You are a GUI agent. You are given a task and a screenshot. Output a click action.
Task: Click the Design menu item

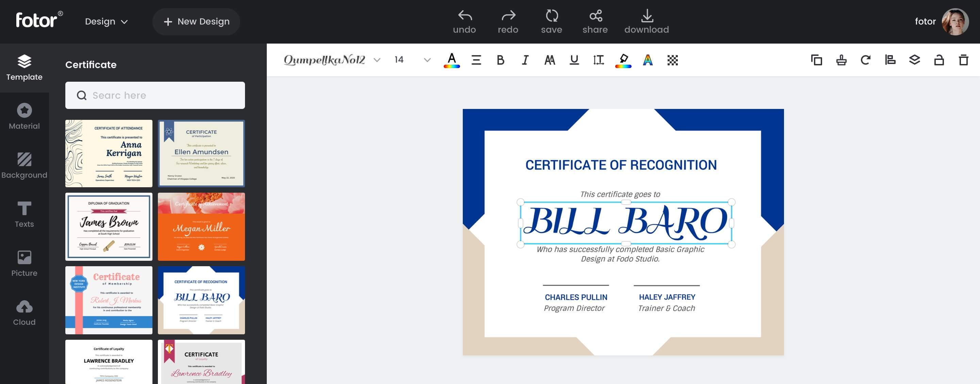pos(102,21)
